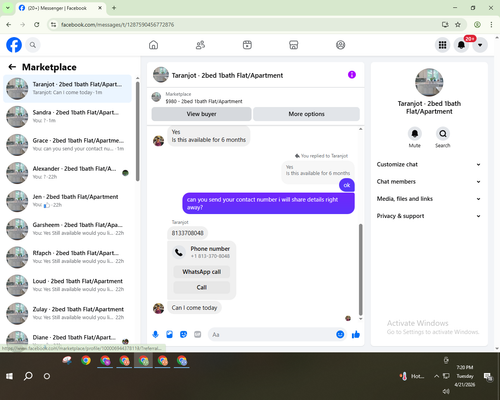This screenshot has height=400, width=500.
Task: Reload the page
Action: pyautogui.click(x=37, y=25)
